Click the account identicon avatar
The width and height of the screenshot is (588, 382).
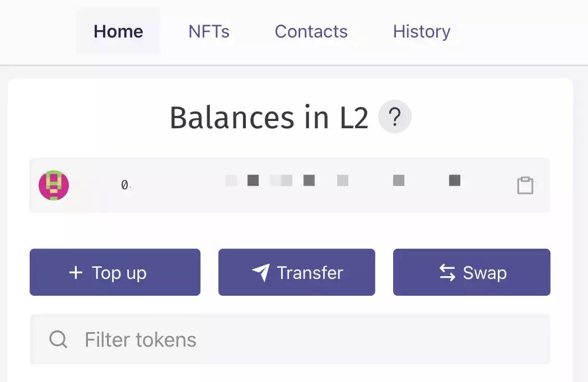[54, 185]
